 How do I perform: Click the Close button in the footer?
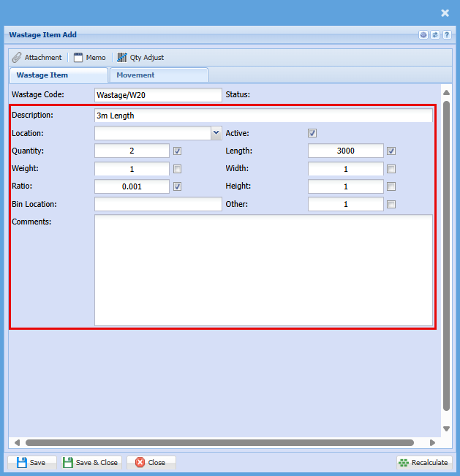point(151,462)
